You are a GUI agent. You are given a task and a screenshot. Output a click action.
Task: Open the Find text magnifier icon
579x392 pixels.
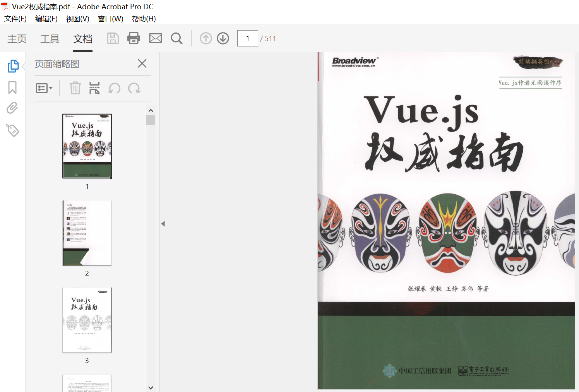click(x=176, y=38)
